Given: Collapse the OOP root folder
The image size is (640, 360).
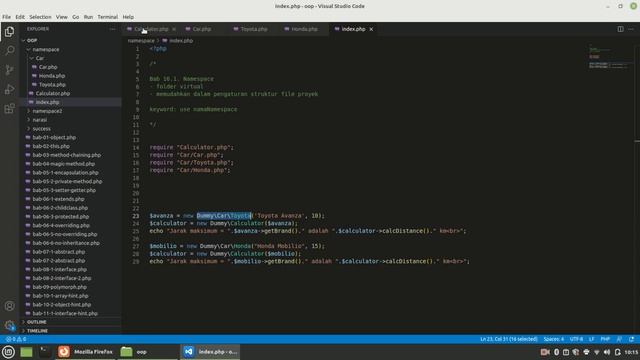Looking at the screenshot, I should pos(70,40).
